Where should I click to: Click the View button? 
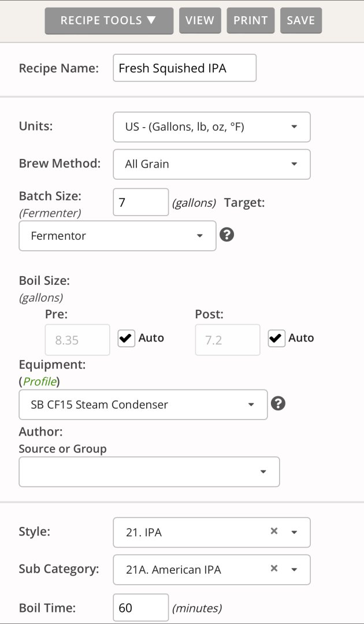200,20
